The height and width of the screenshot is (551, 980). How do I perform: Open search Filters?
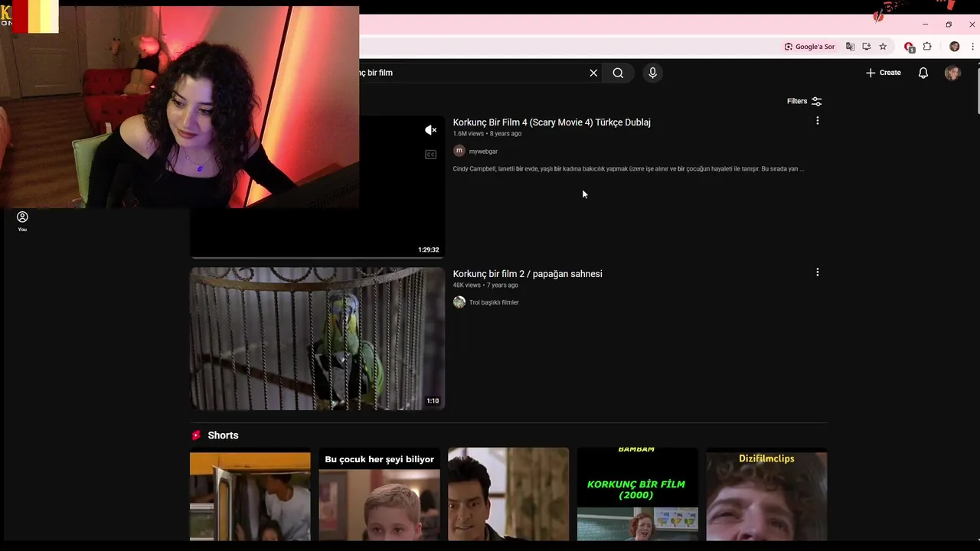(804, 101)
